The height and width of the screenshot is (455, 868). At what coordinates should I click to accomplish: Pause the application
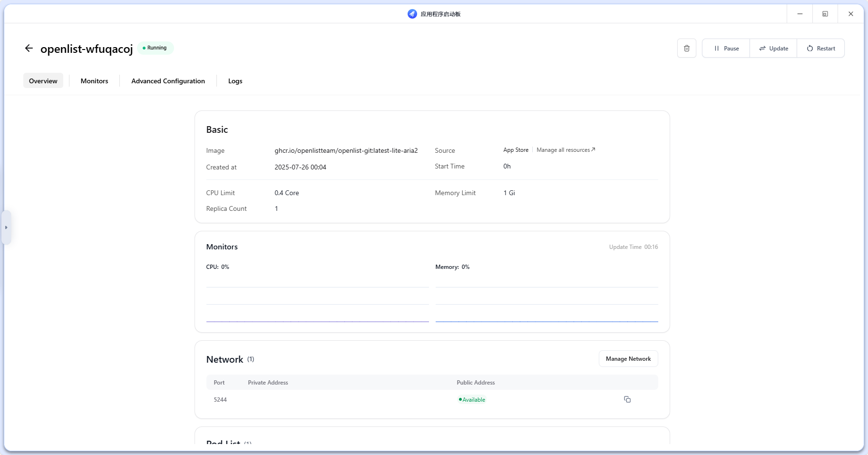(x=726, y=48)
